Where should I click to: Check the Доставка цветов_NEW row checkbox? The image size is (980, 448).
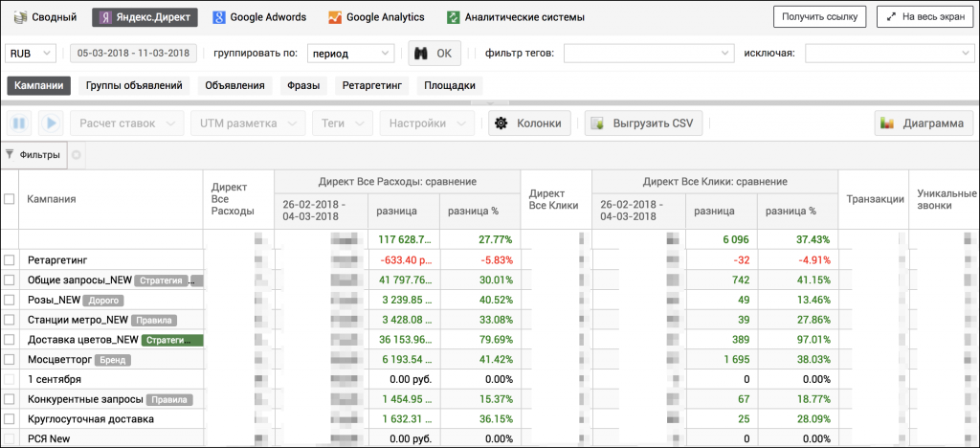point(10,340)
